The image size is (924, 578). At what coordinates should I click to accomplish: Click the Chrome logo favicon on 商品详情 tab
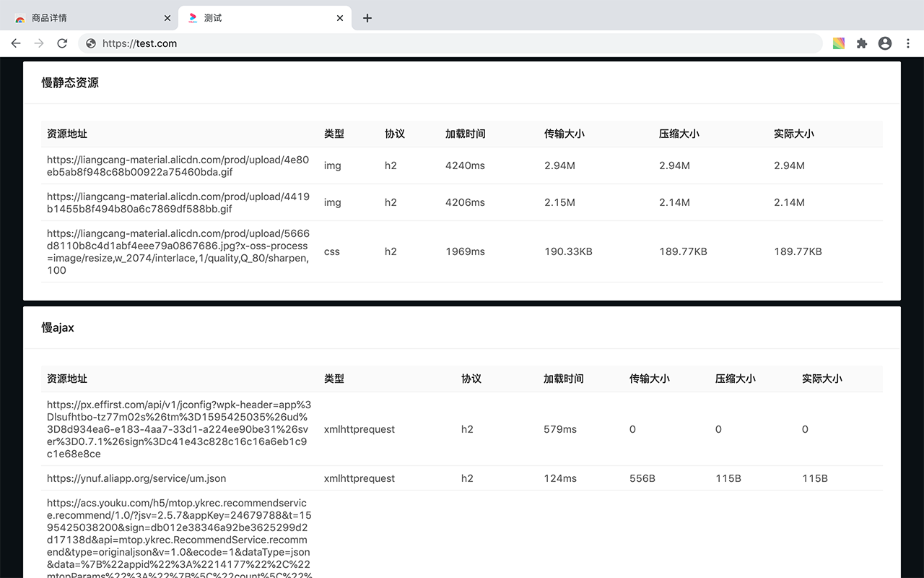(x=20, y=18)
